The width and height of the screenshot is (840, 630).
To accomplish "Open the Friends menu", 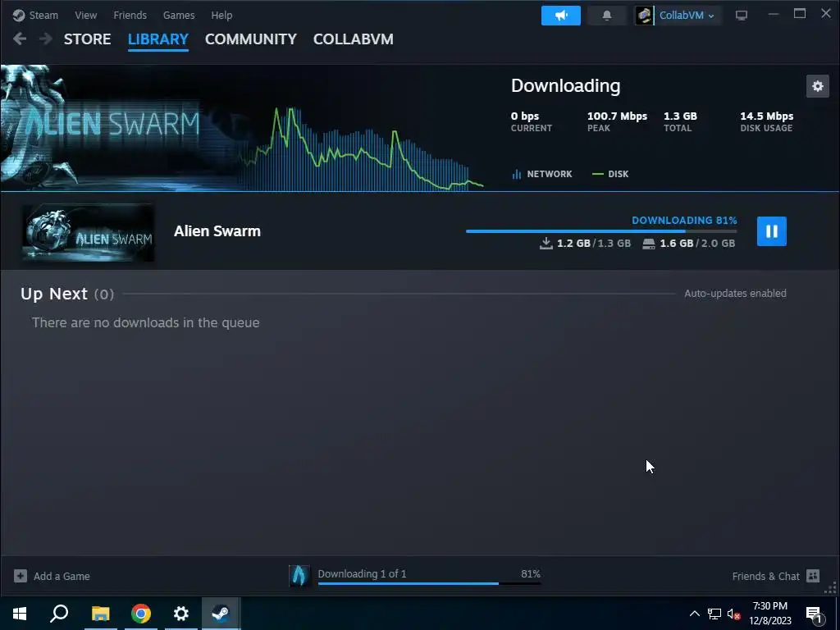I will 130,15.
